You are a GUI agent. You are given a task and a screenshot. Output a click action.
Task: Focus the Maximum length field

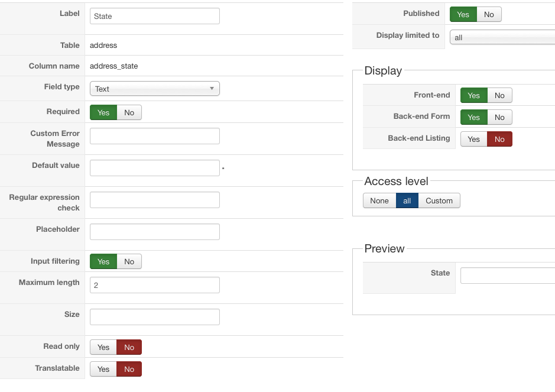pyautogui.click(x=154, y=285)
